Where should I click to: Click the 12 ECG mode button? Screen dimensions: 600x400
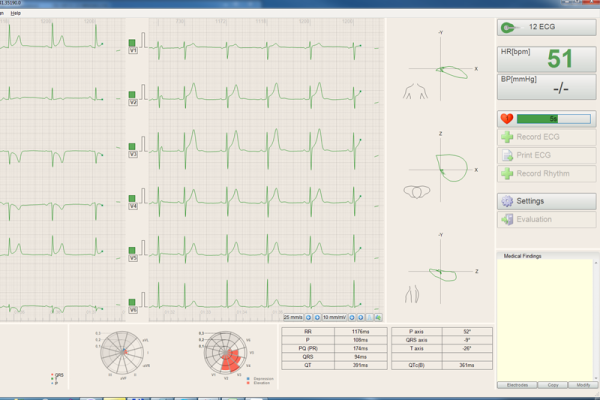(546, 27)
